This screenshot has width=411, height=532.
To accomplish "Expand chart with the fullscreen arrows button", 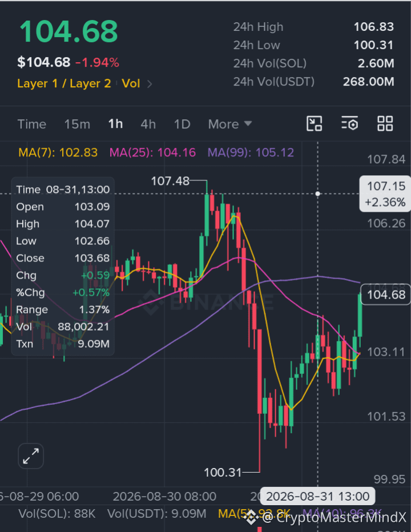I will 31,456.
